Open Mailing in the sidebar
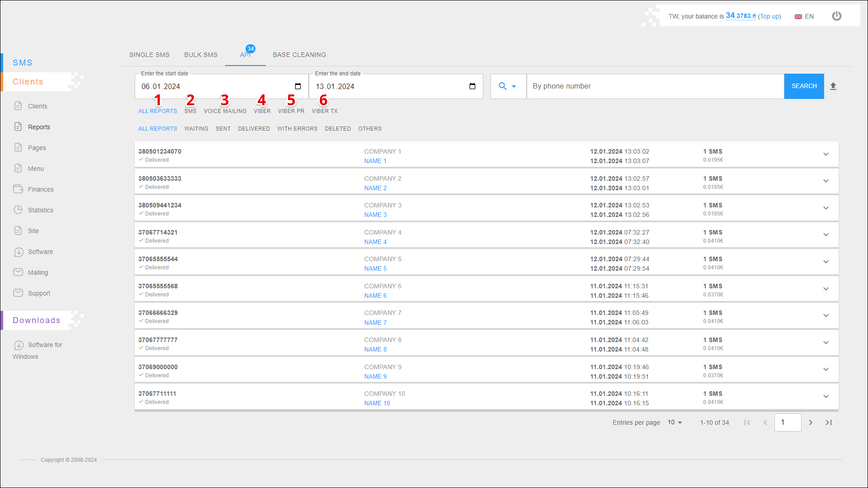The height and width of the screenshot is (488, 868). tap(38, 272)
